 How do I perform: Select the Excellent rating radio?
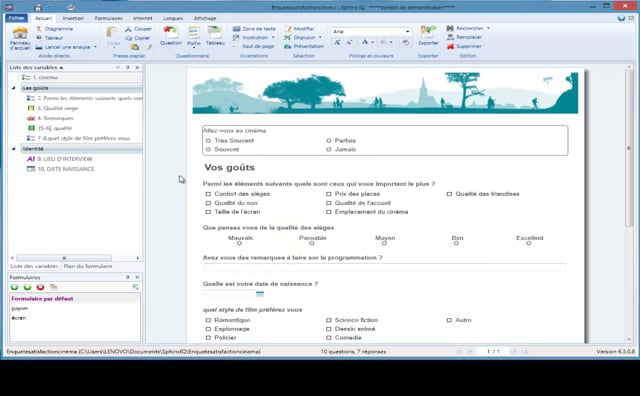point(529,243)
